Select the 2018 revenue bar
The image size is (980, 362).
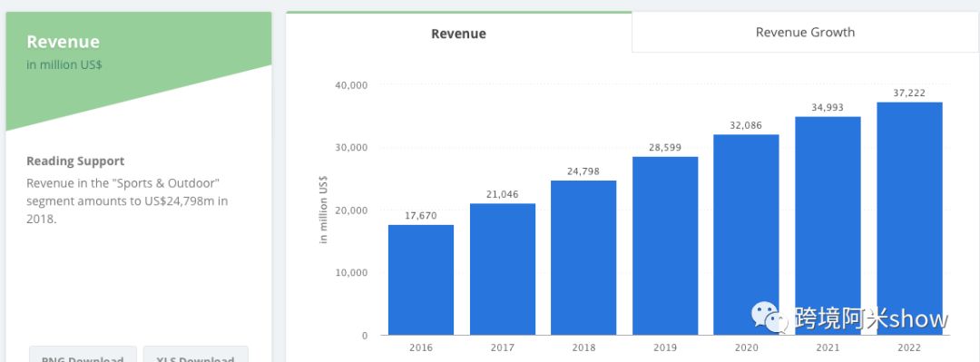pos(583,258)
